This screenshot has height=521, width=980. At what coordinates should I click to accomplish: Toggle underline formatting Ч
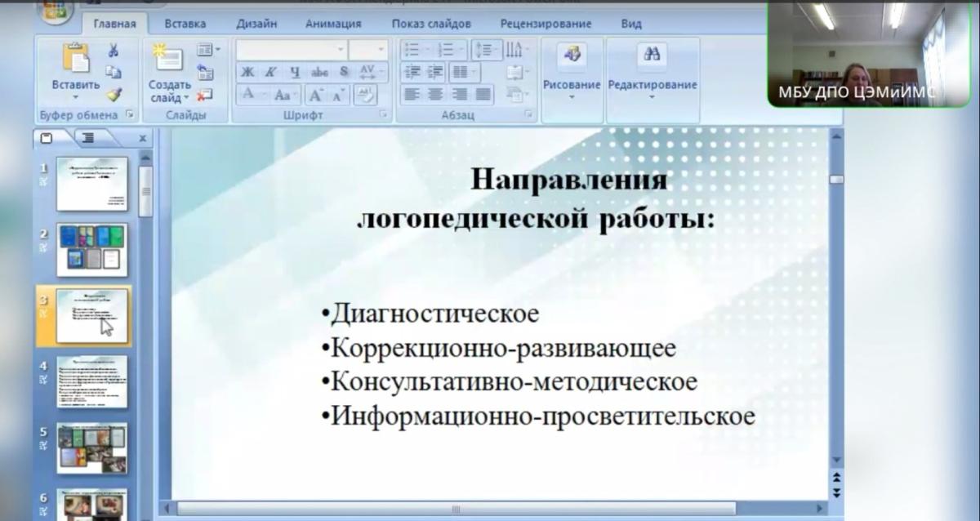[294, 73]
